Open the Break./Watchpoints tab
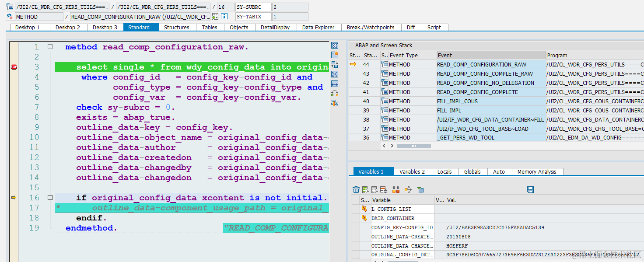 [371, 27]
